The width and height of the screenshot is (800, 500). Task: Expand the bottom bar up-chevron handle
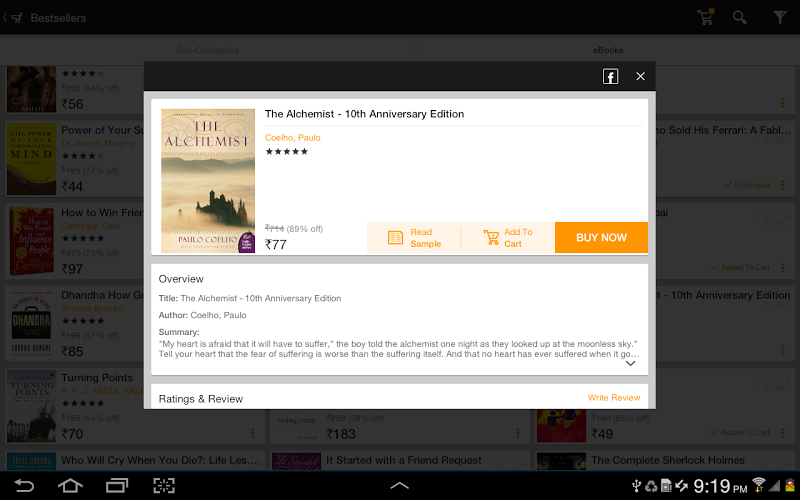click(399, 485)
